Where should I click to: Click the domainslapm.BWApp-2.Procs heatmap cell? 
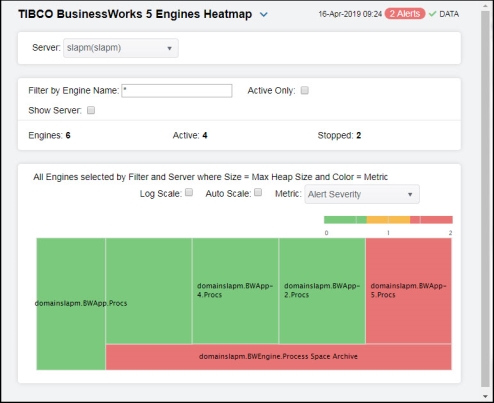pyautogui.click(x=322, y=290)
